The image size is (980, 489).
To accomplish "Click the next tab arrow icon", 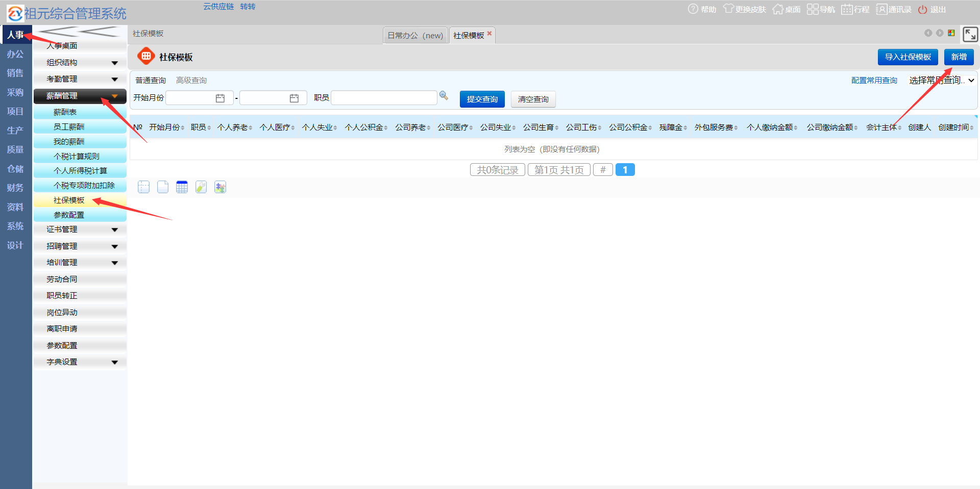I will coord(940,33).
